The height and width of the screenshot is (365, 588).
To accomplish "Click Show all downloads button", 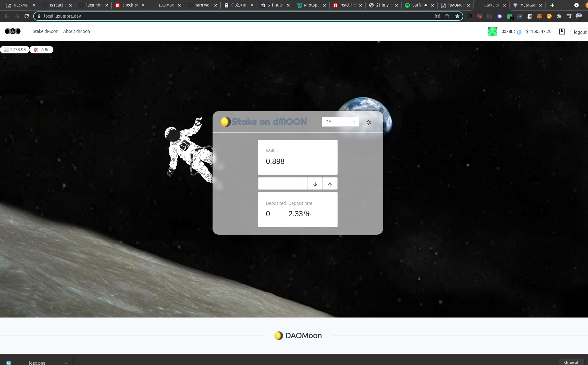I will click(572, 363).
